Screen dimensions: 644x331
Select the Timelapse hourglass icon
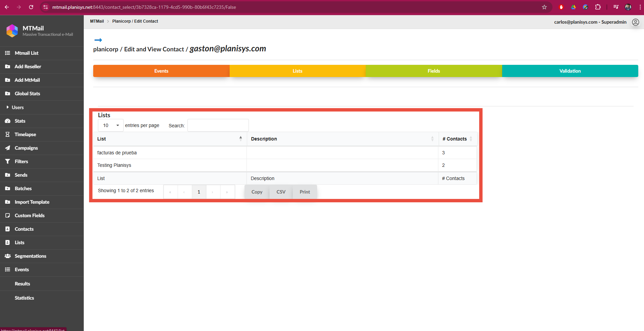[7, 134]
